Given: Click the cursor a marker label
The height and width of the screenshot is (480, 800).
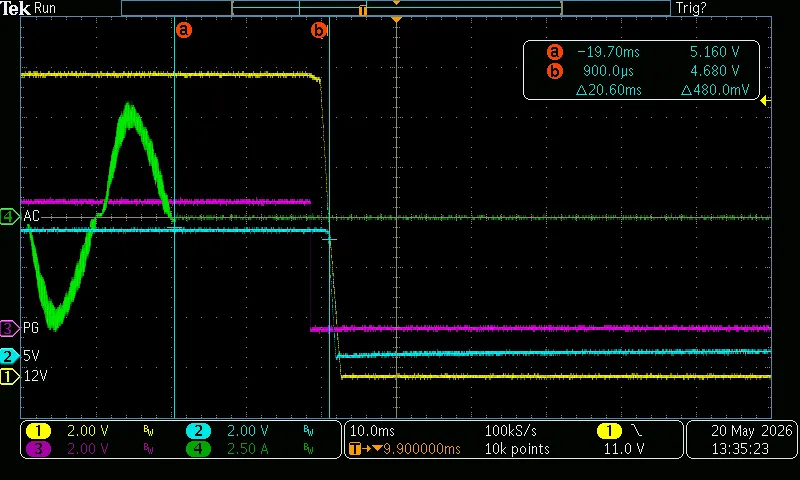Looking at the screenshot, I should [x=184, y=30].
